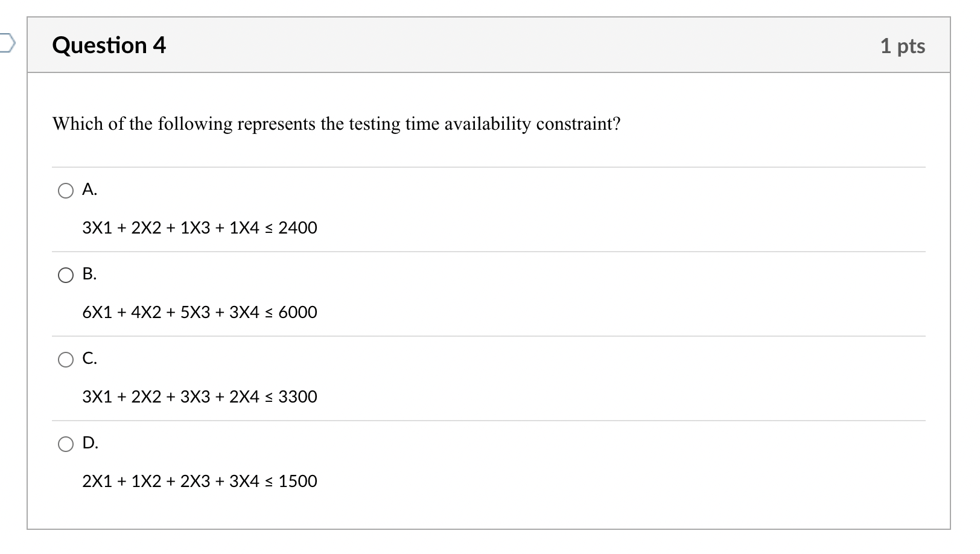Click the letter label B
The height and width of the screenshot is (554, 980).
[x=90, y=275]
